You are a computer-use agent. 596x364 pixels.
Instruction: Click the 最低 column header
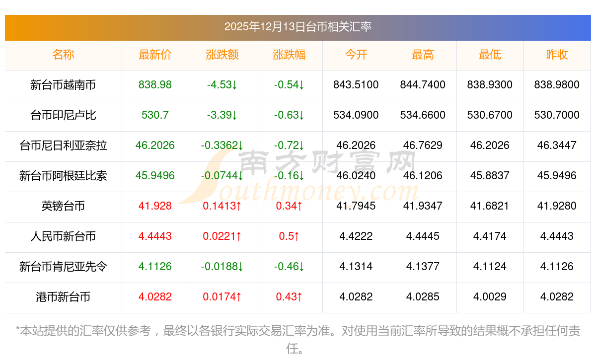490,55
